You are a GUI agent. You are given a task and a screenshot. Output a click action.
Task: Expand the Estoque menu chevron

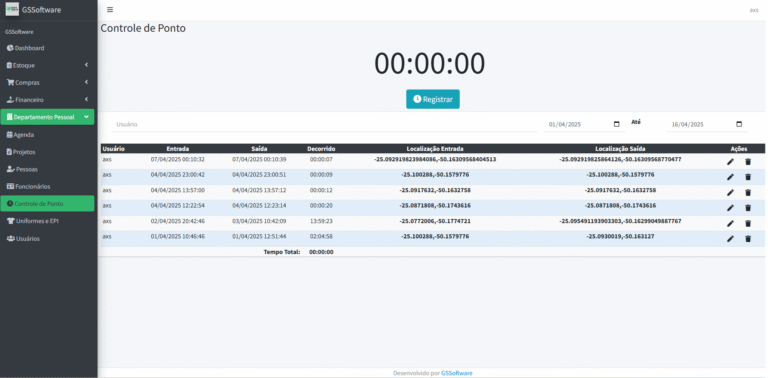[x=86, y=65]
